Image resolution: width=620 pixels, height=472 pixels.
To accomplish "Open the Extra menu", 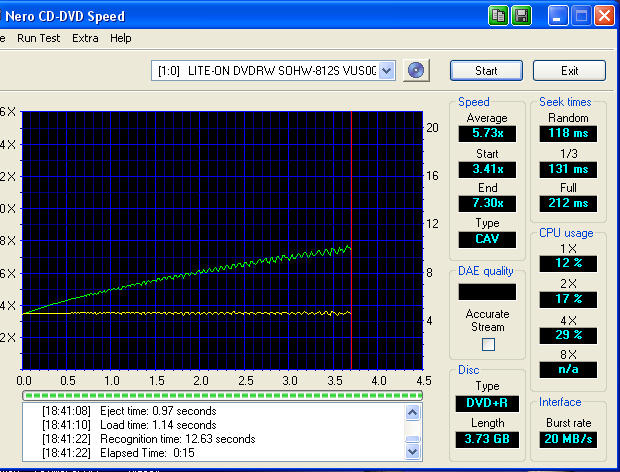I will (85, 38).
